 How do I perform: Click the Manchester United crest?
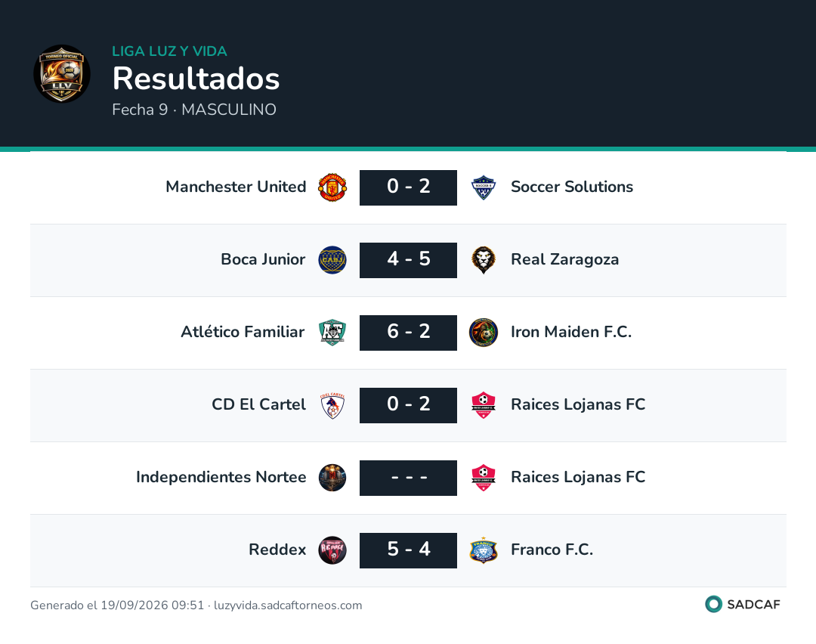tap(332, 187)
